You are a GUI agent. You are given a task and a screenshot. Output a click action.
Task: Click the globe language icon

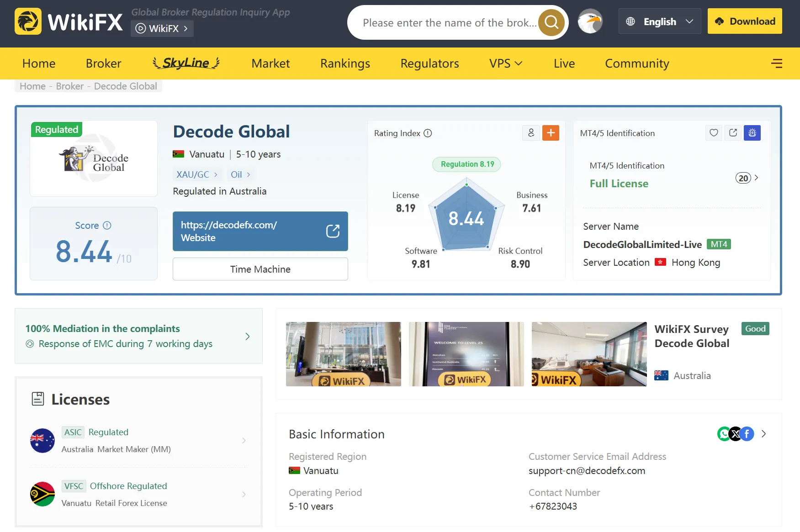[x=630, y=21]
